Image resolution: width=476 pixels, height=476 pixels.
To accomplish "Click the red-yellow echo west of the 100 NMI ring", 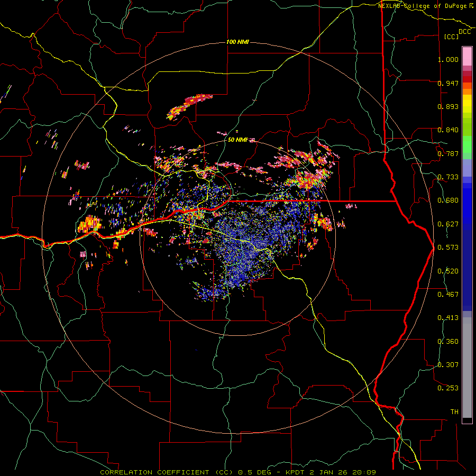I will (89, 224).
